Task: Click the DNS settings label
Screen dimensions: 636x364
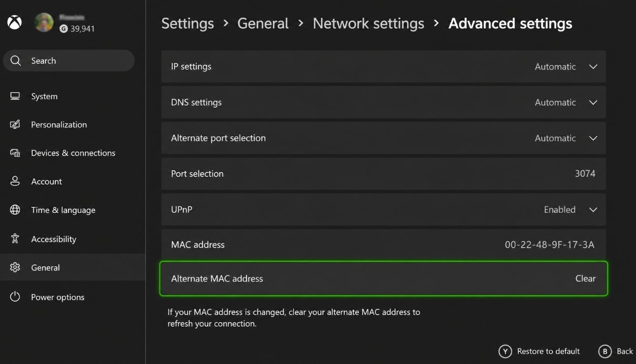Action: tap(196, 102)
